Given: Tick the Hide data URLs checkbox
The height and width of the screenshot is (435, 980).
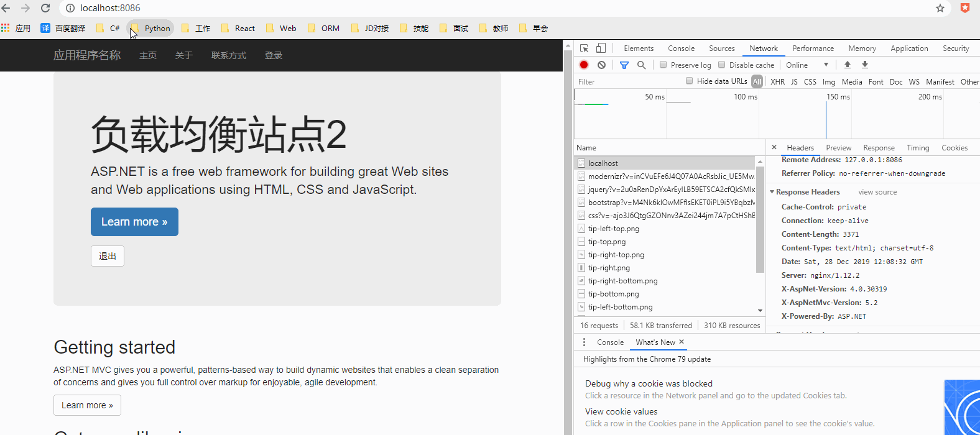Looking at the screenshot, I should (689, 81).
